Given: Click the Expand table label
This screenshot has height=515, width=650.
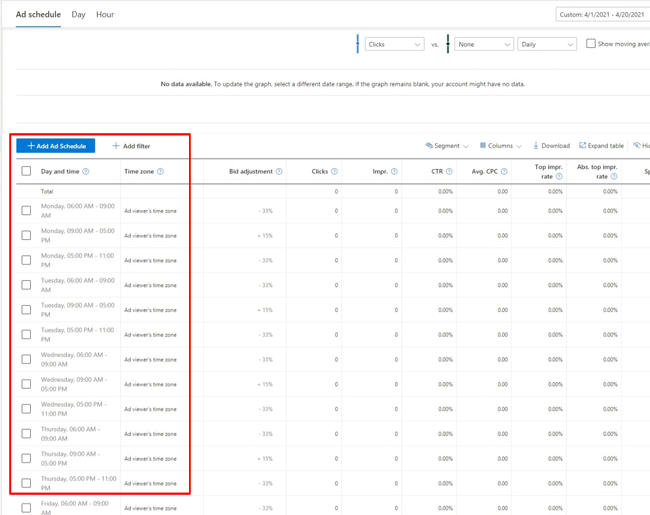Looking at the screenshot, I should pos(605,146).
